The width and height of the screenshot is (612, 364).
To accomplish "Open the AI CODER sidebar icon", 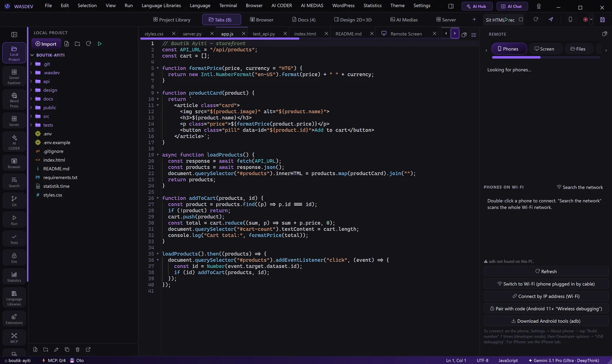I will 14,142.
